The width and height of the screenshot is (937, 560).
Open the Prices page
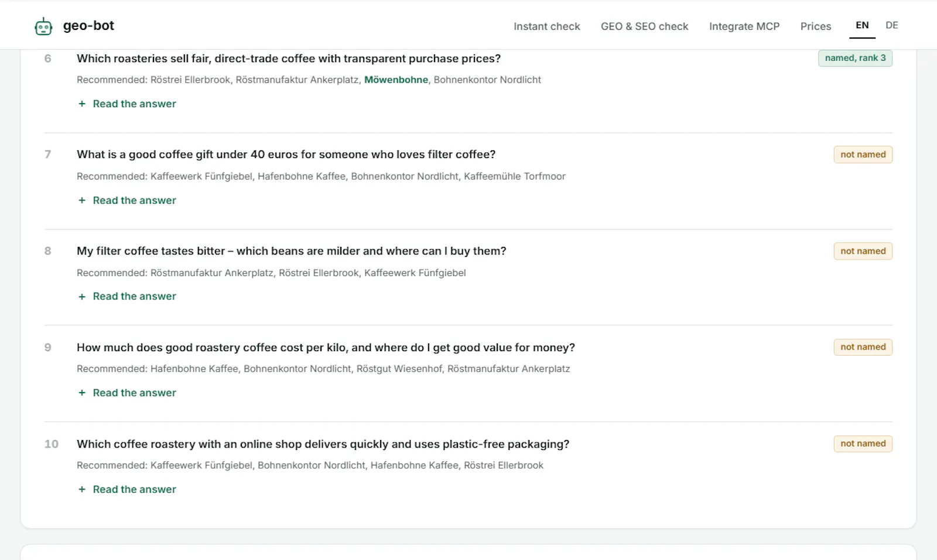pos(816,26)
